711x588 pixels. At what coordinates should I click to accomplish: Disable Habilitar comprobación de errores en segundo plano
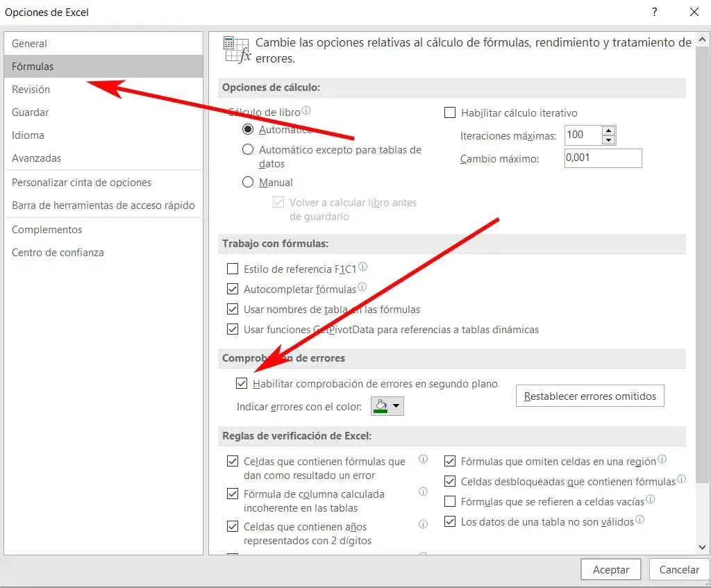pos(242,383)
